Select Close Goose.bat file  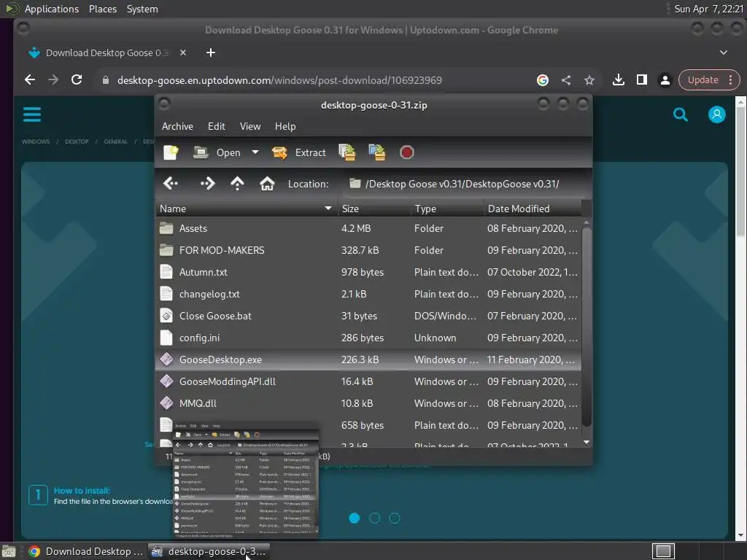pyautogui.click(x=368, y=316)
